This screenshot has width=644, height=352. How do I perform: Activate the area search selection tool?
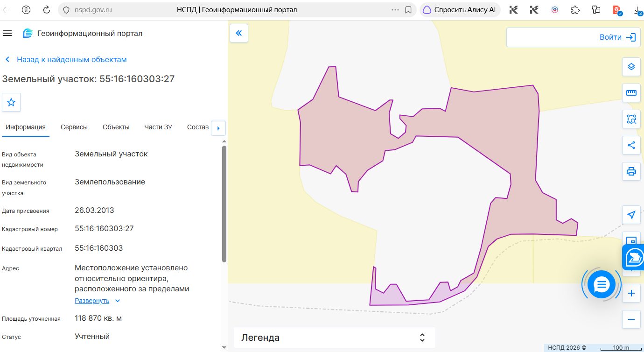tap(631, 119)
